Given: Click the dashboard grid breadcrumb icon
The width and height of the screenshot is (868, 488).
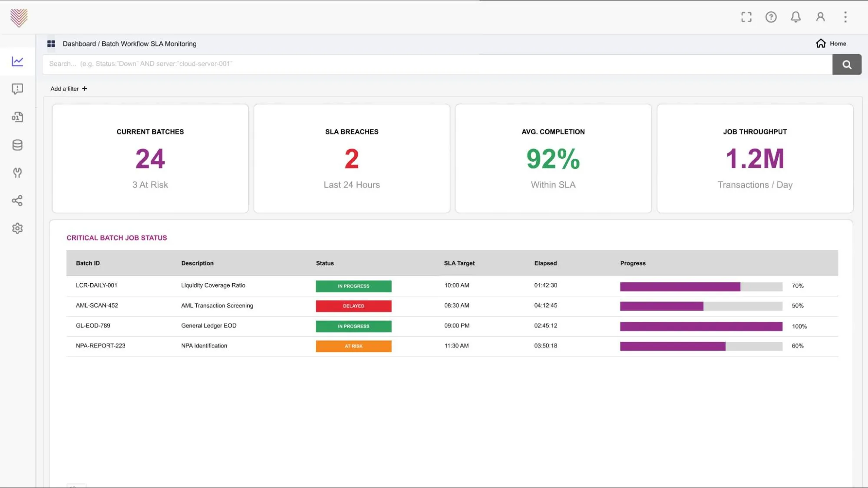Looking at the screenshot, I should coord(51,44).
